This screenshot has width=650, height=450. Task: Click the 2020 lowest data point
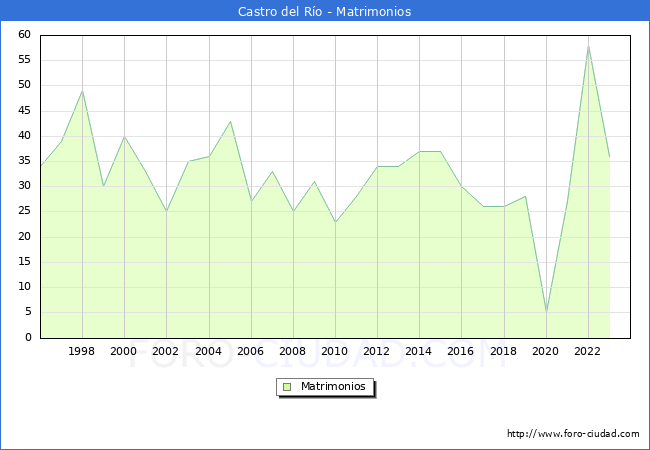pos(546,312)
